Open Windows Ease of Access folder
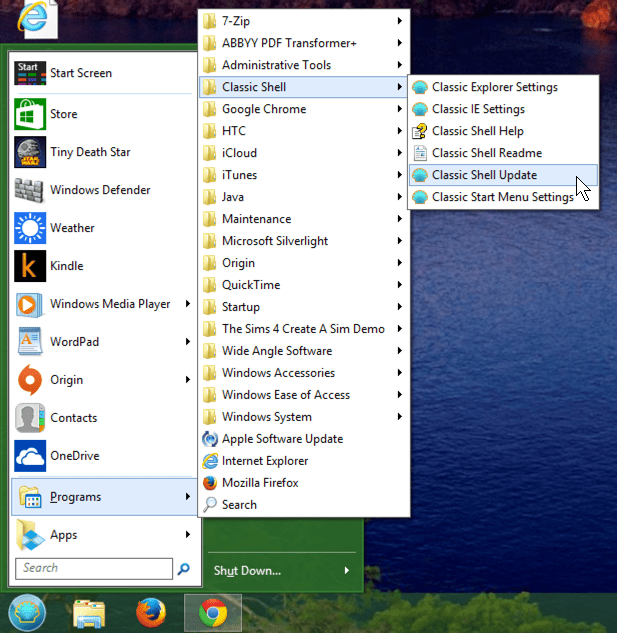This screenshot has width=617, height=633. pos(303,395)
